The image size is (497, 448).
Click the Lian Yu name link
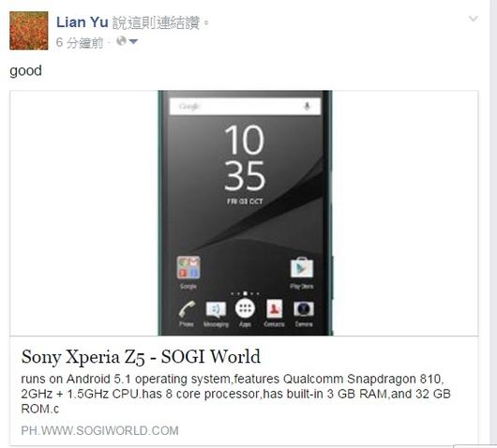click(x=83, y=22)
